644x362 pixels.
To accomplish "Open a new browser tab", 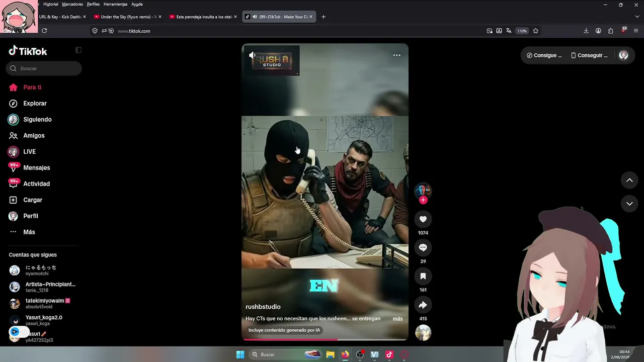I will (x=324, y=17).
